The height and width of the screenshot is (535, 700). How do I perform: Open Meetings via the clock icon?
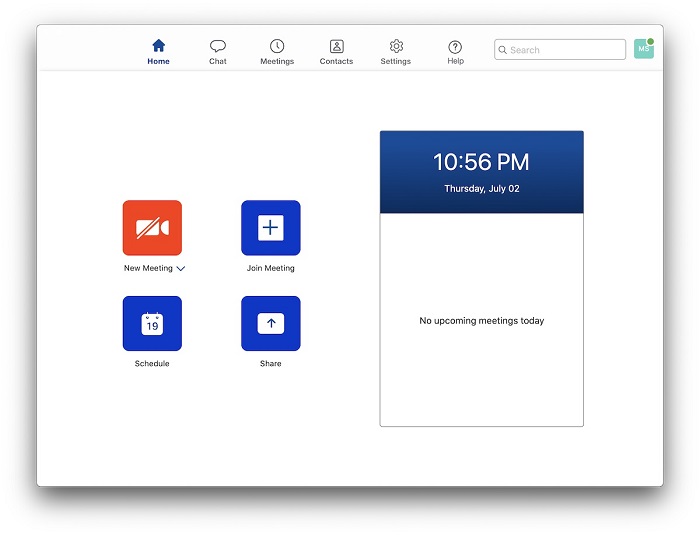pyautogui.click(x=277, y=46)
